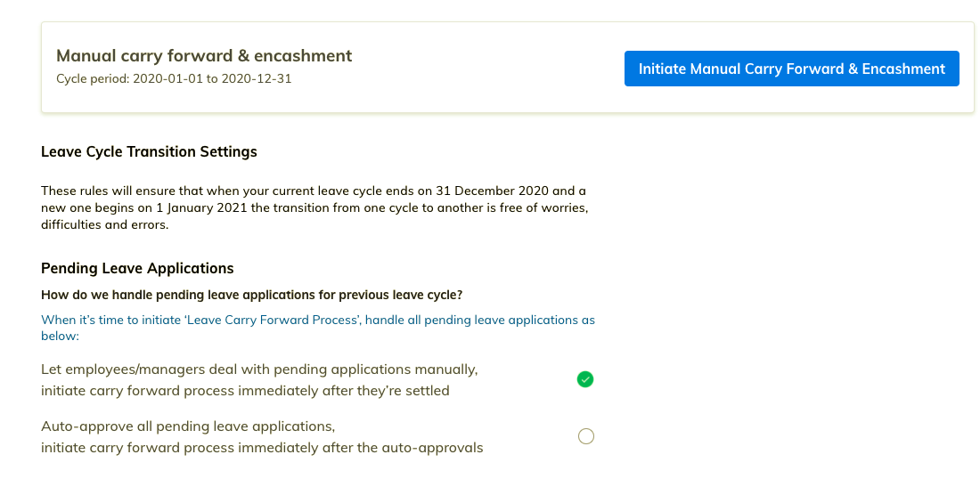Click the 'Cycle period' text line
980x487 pixels.
[x=174, y=79]
